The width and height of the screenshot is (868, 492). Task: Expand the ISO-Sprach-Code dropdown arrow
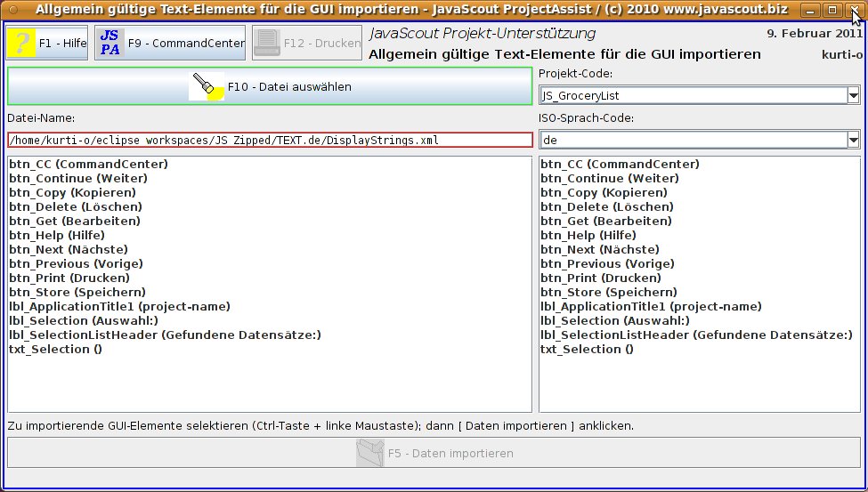(x=853, y=140)
